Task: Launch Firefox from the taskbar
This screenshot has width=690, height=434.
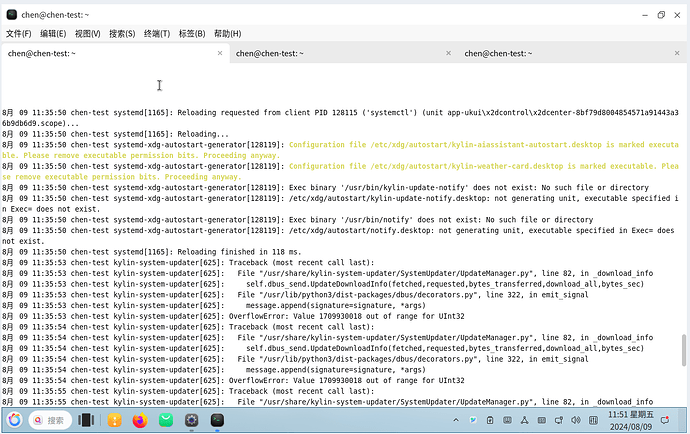Action: click(x=140, y=420)
